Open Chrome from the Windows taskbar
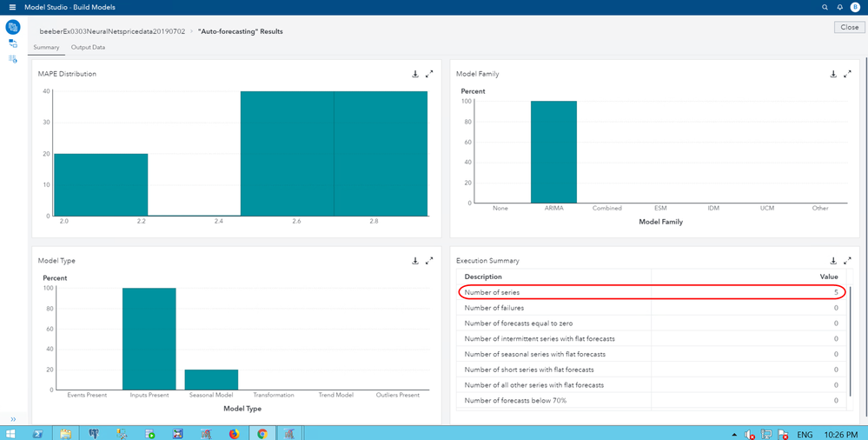The image size is (868, 440). click(x=262, y=432)
